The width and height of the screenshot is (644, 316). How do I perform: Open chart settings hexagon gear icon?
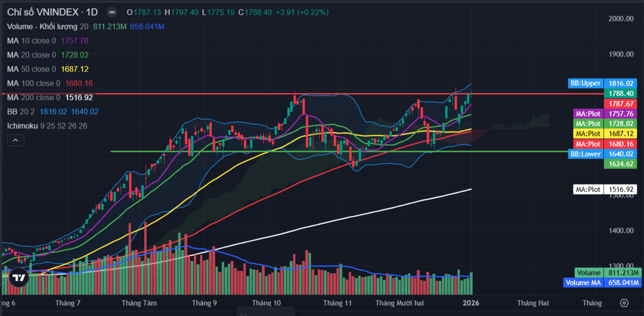[624, 303]
